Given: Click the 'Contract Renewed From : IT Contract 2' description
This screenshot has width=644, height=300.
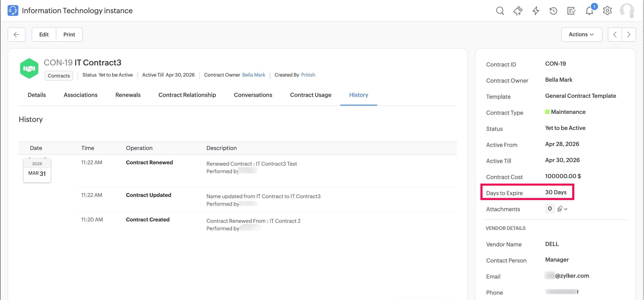Looking at the screenshot, I should 253,221.
